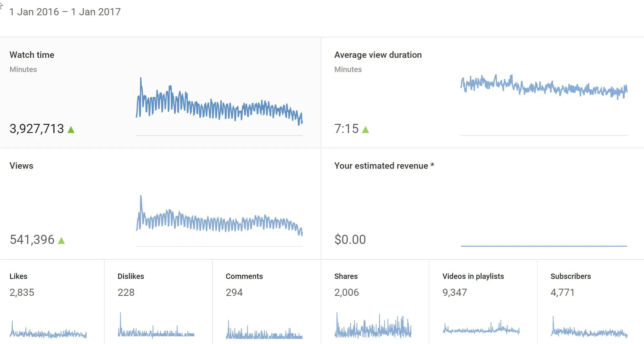Image resolution: width=644 pixels, height=344 pixels.
Task: Select the Watch time sparkline chart
Action: [x=219, y=106]
